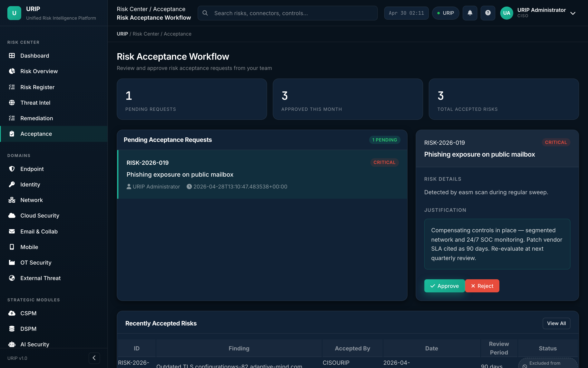Click the Review Period column header

[x=499, y=348]
